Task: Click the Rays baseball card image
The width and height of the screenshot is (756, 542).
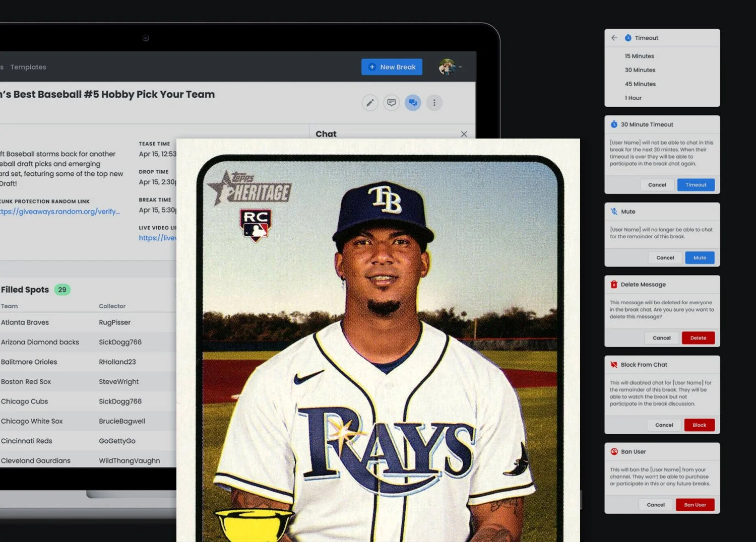Action: click(378, 341)
